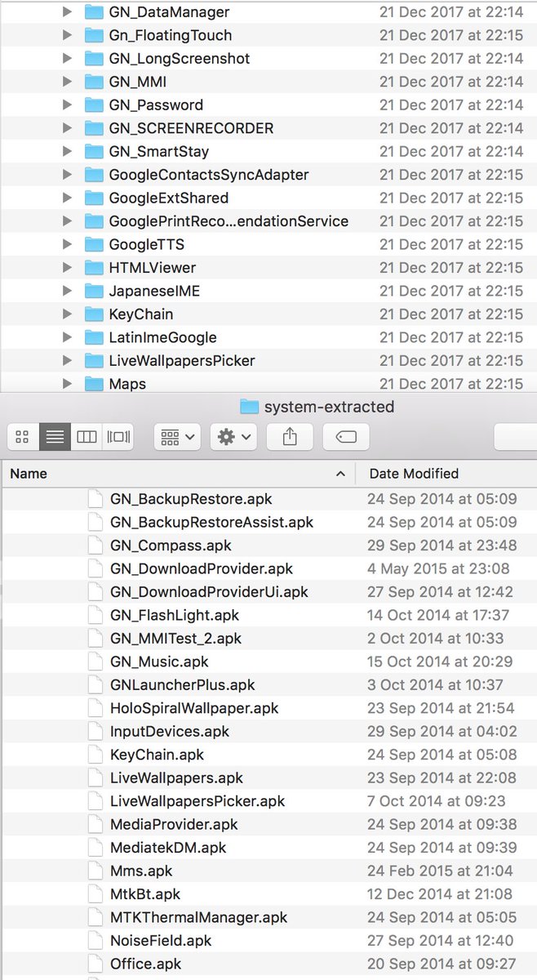Expand the GoogleExtShared folder
537x980 pixels.
[x=68, y=198]
